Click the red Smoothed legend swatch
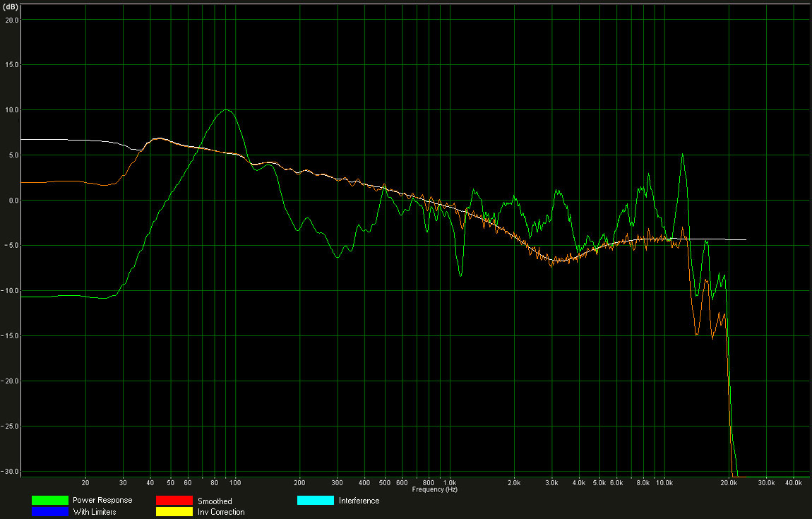 [x=174, y=500]
